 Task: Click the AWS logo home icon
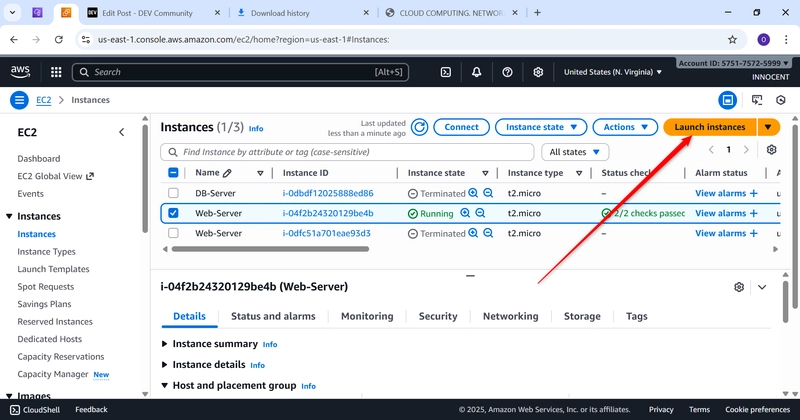20,72
